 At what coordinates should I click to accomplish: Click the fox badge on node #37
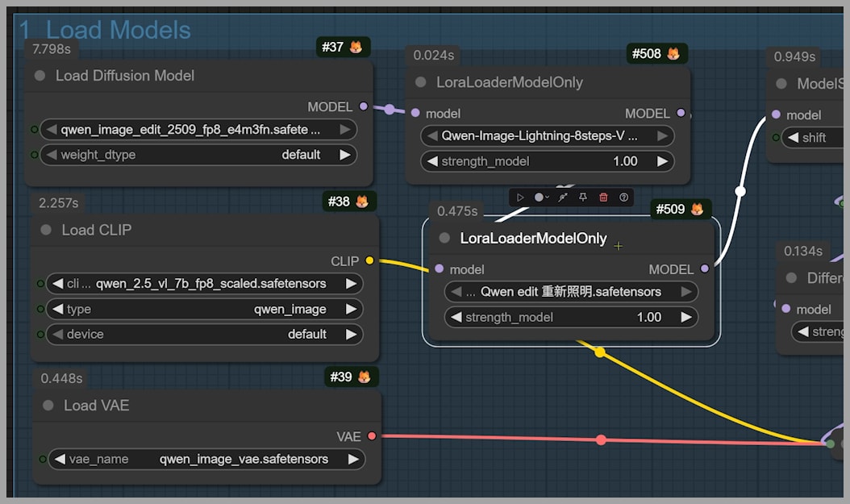click(x=355, y=48)
